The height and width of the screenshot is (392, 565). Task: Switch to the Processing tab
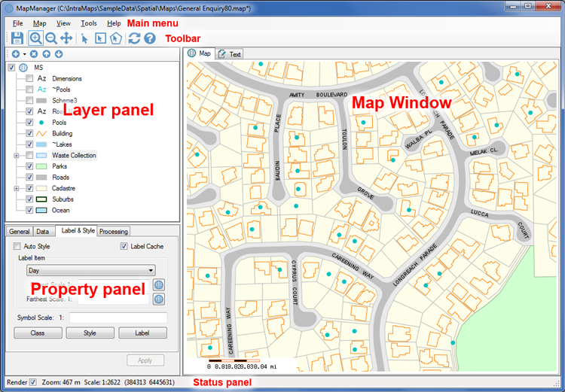(114, 232)
